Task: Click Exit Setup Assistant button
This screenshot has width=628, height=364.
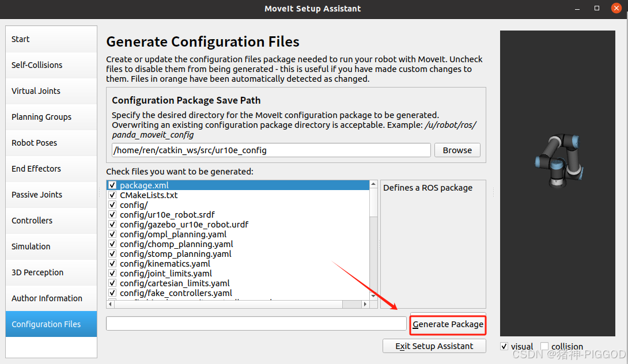Action: (x=434, y=346)
